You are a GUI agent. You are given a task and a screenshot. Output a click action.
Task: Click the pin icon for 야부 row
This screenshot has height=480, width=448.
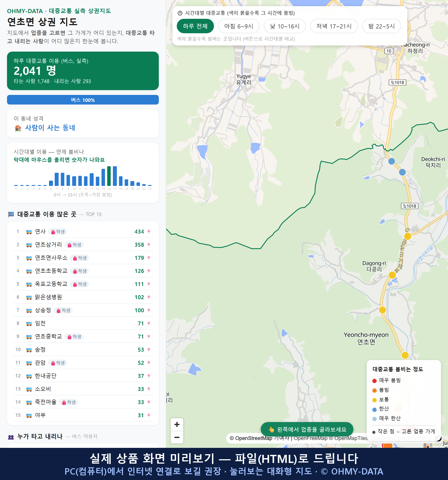pyautogui.click(x=149, y=415)
